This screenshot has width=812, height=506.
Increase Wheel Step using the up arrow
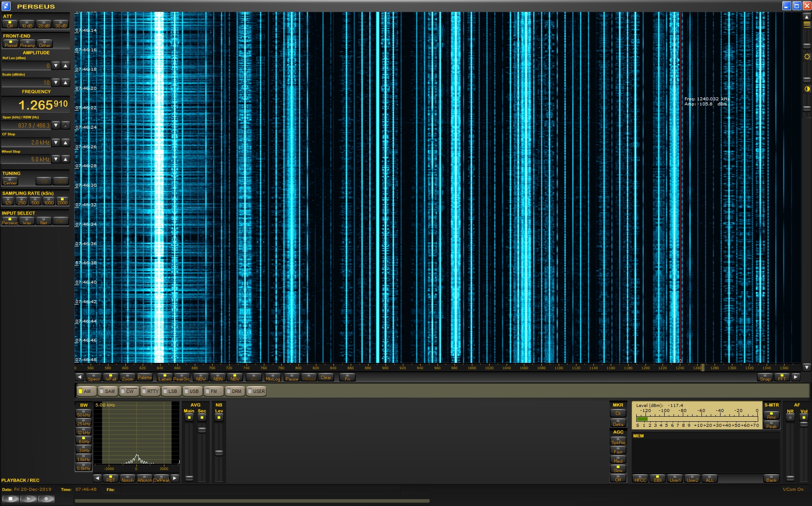[x=65, y=159]
